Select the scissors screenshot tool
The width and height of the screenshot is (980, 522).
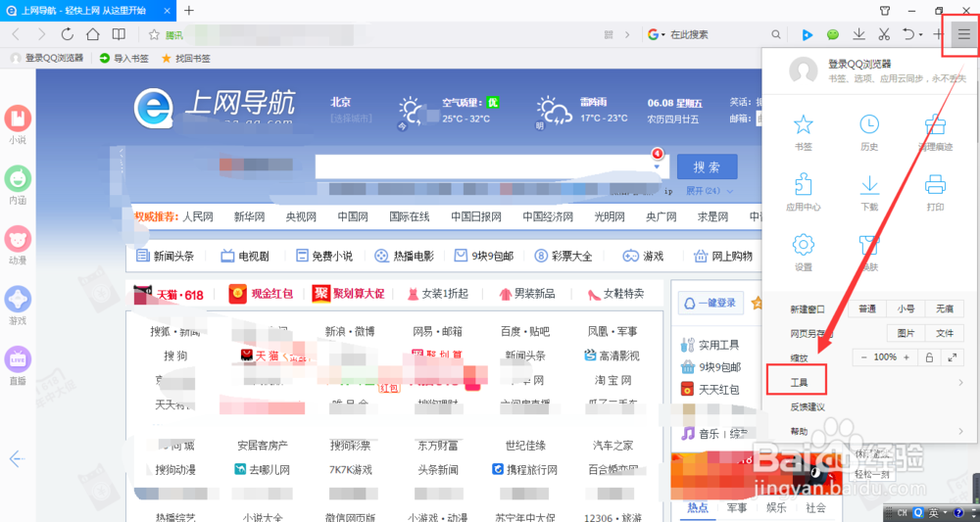click(x=883, y=34)
